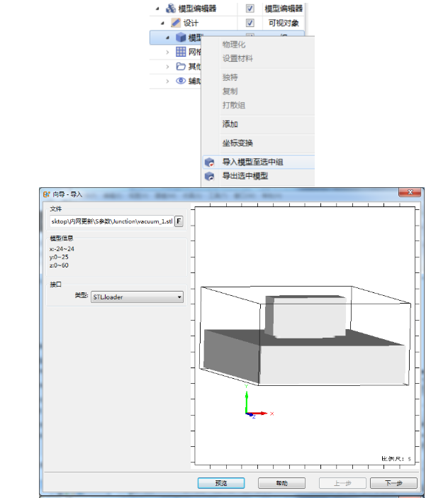Choose 添加 from the context menu
Viewport: 448px width, 498px height.
(x=230, y=124)
